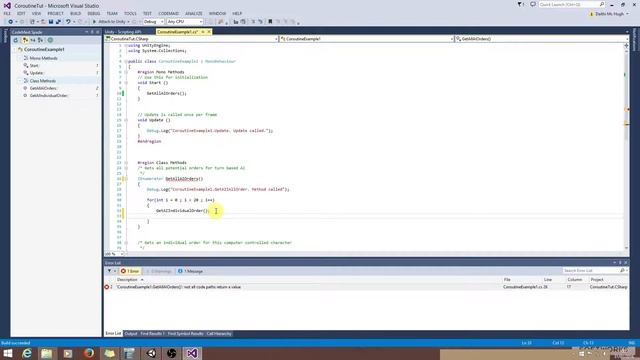Switch to the Call Hierarchy tab
This screenshot has width=640, height=360.
(219, 334)
